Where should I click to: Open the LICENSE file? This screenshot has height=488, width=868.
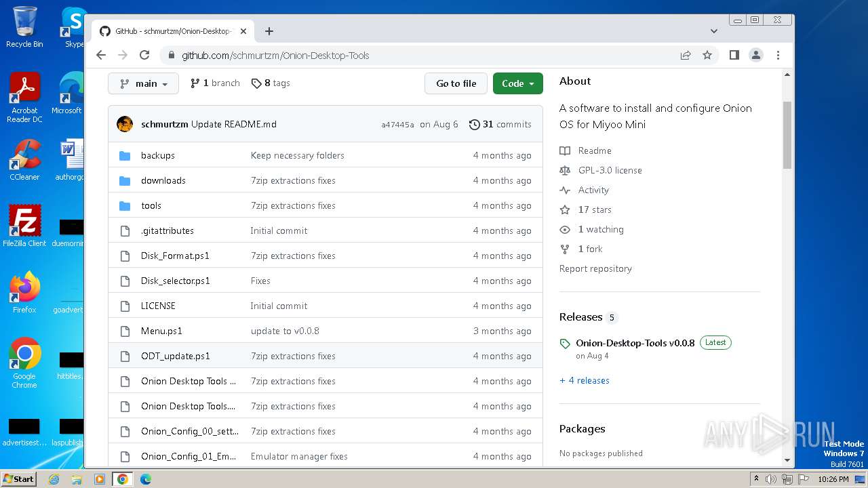pyautogui.click(x=158, y=306)
